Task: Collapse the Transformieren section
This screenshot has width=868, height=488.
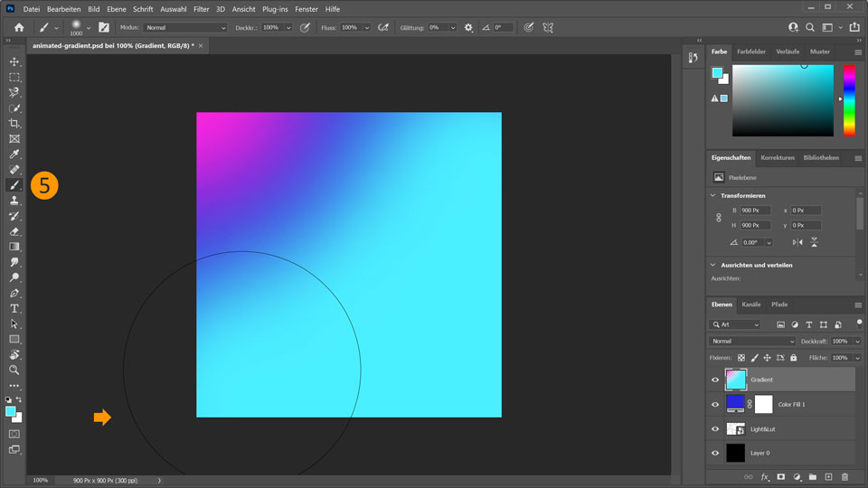Action: pyautogui.click(x=713, y=195)
